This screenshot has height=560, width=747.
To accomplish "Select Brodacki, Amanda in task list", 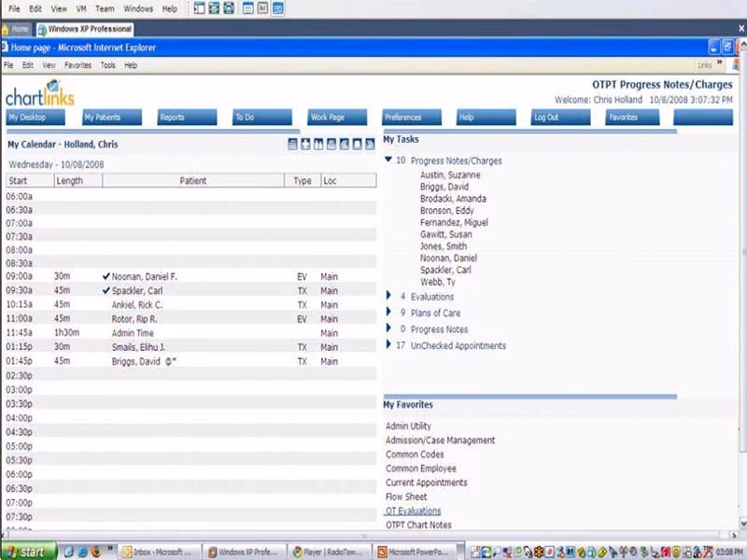I will (x=453, y=199).
